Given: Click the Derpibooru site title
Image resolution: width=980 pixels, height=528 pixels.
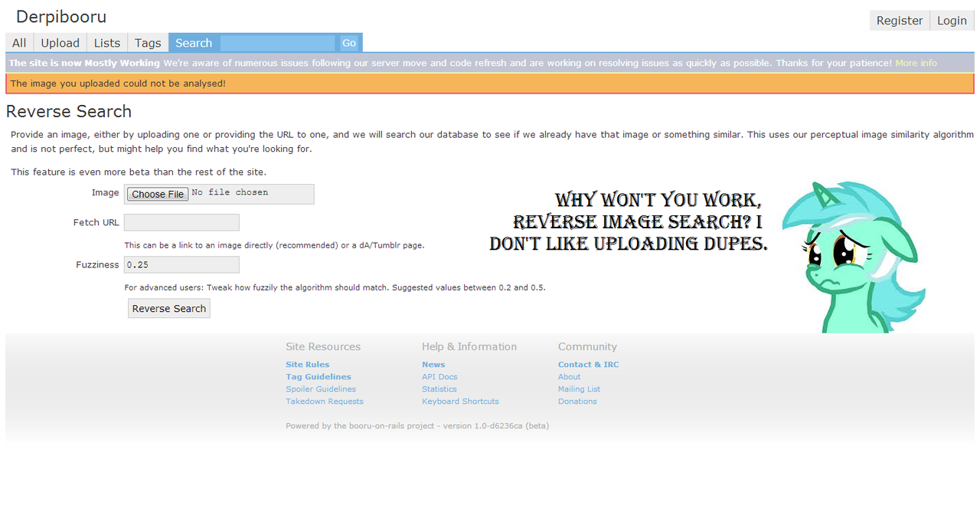Looking at the screenshot, I should [61, 17].
